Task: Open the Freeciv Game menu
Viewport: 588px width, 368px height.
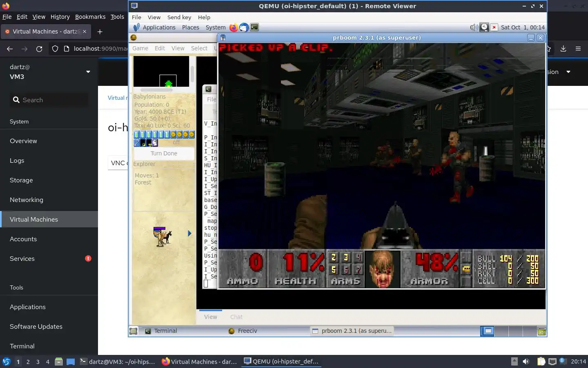Action: click(x=140, y=48)
